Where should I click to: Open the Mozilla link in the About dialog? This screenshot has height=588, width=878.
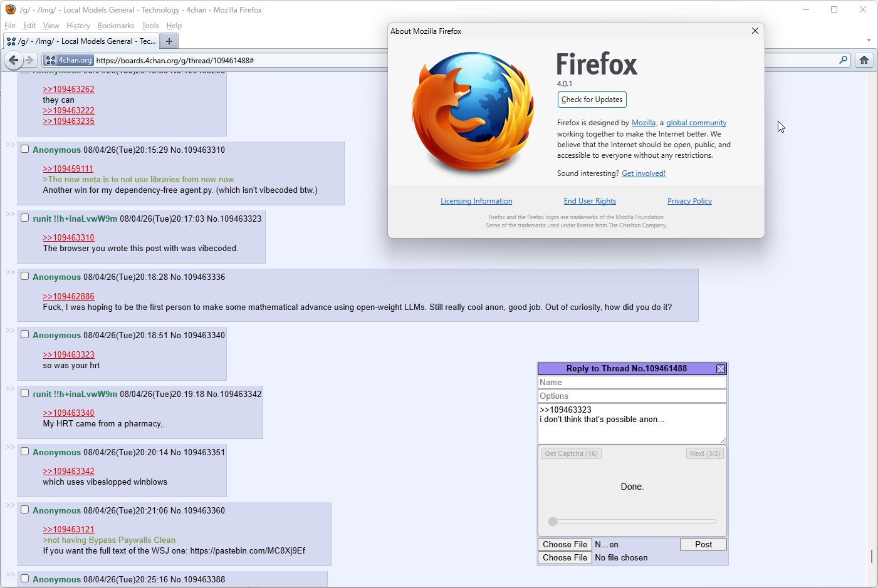pos(644,123)
